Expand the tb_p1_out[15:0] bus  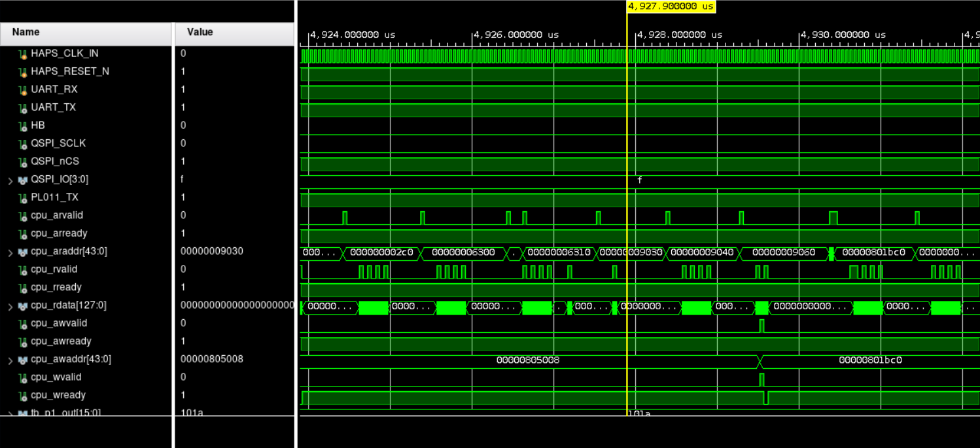click(10, 413)
